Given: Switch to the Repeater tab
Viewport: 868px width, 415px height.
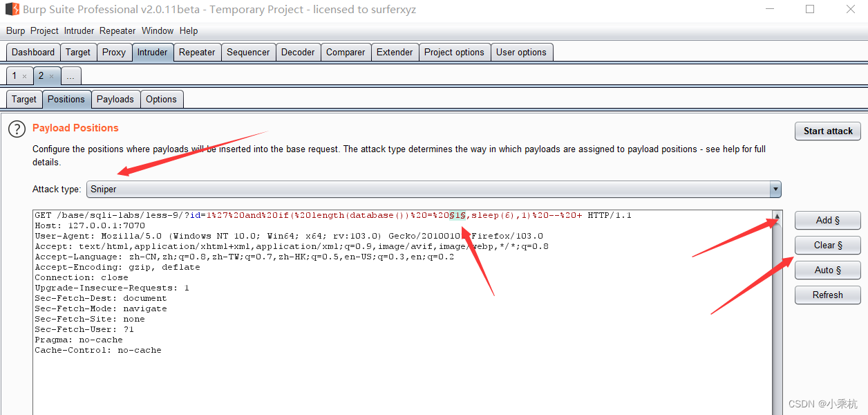Looking at the screenshot, I should pos(197,52).
